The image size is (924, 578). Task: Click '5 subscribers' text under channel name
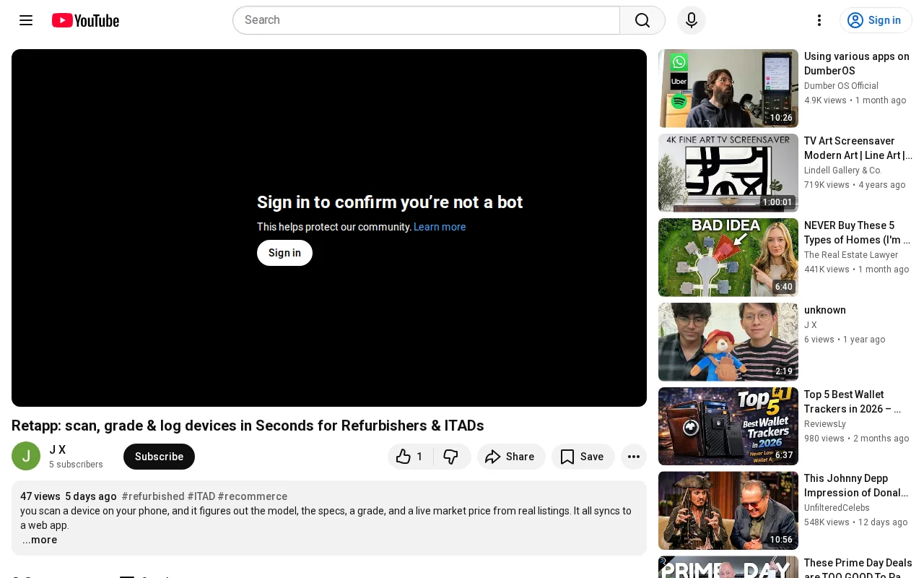tap(76, 465)
